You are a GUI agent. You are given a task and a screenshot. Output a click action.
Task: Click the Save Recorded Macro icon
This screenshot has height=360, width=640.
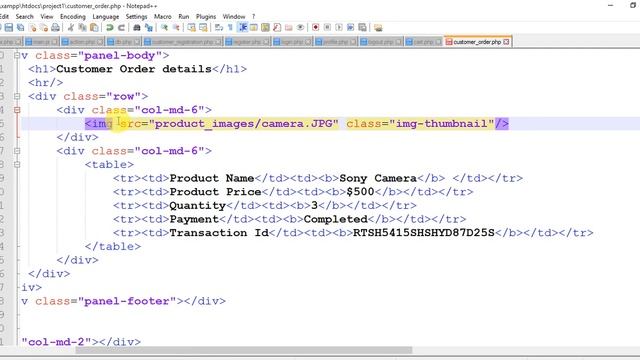pos(362,28)
